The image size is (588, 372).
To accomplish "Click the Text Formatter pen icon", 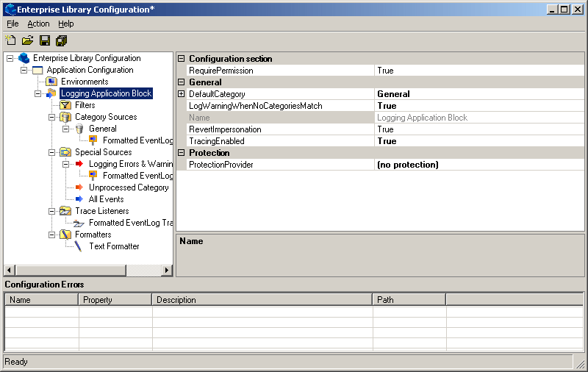I will coord(79,246).
